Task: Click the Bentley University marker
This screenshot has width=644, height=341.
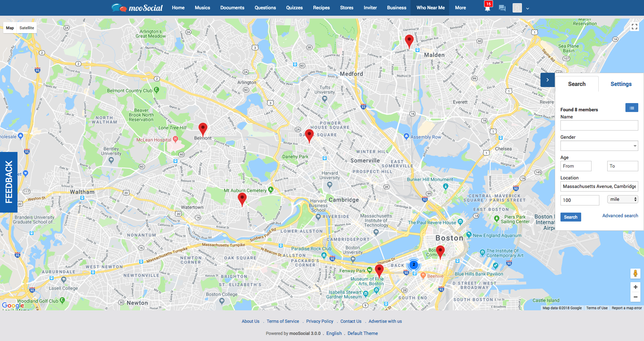Action: tap(111, 160)
